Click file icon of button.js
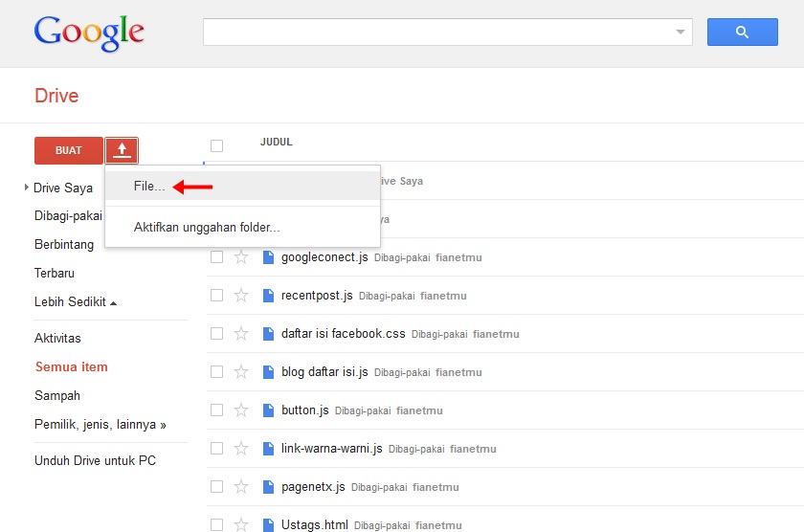Screen dimensions: 804x532 click(268, 410)
